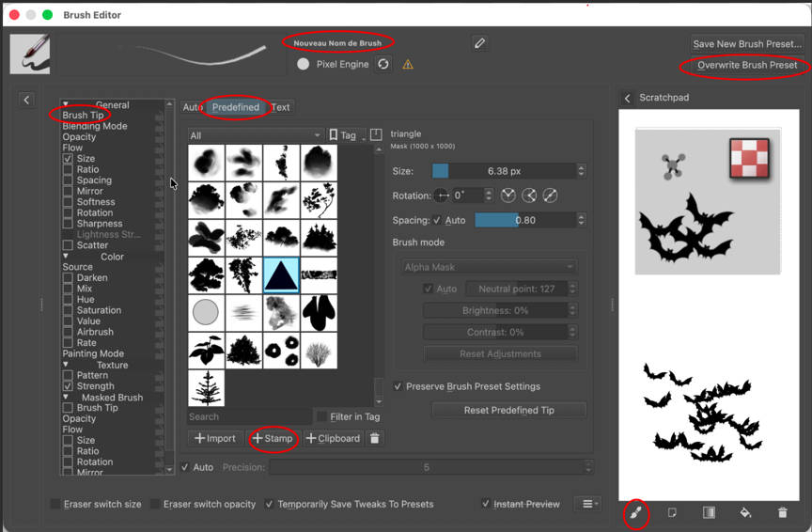Click the Stamp button
This screenshot has width=812, height=532.
[x=273, y=438]
